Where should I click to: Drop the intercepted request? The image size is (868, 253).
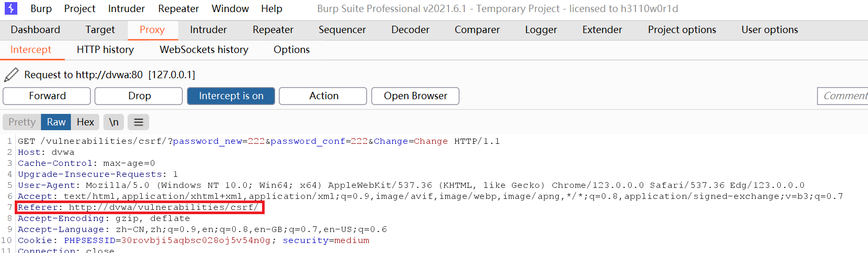pyautogui.click(x=139, y=96)
